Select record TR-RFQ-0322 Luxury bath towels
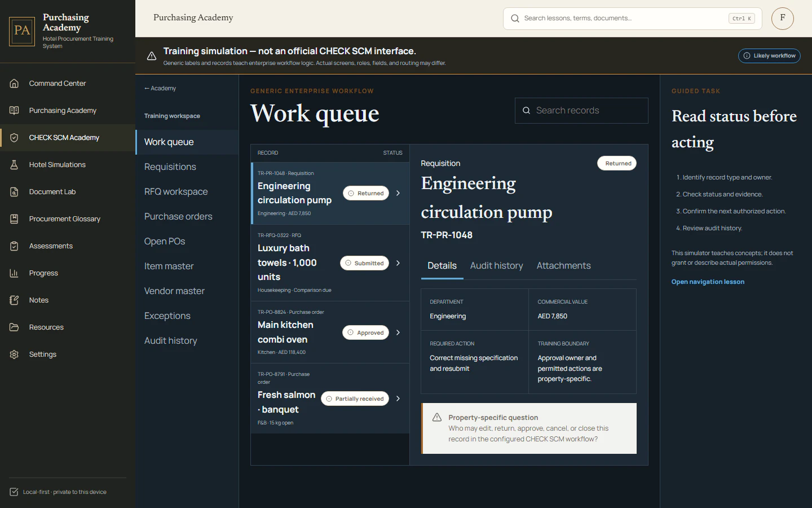812x508 pixels. point(330,263)
